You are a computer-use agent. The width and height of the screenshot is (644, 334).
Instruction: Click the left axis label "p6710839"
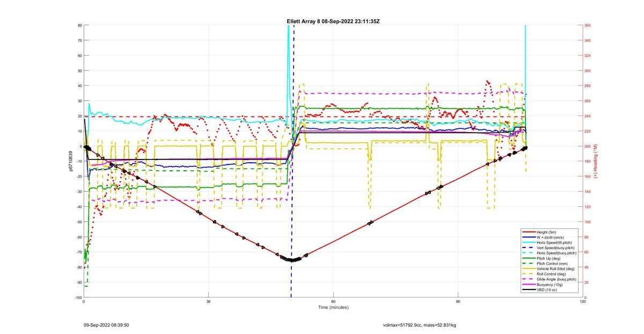pyautogui.click(x=70, y=161)
